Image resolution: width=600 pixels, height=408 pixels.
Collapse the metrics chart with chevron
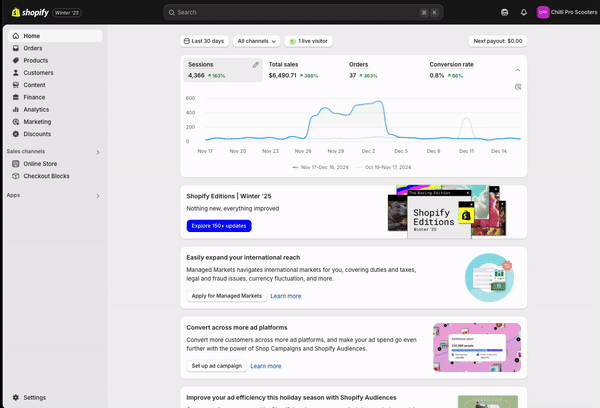(517, 70)
